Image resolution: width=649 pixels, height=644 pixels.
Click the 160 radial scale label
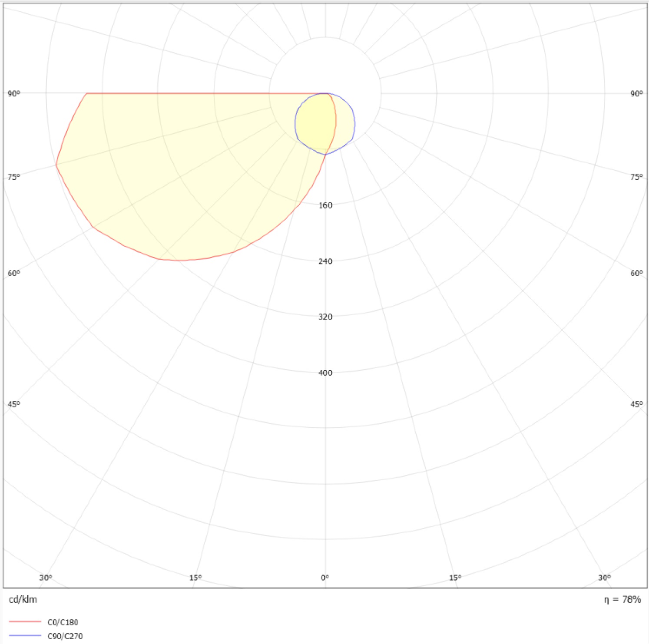325,205
